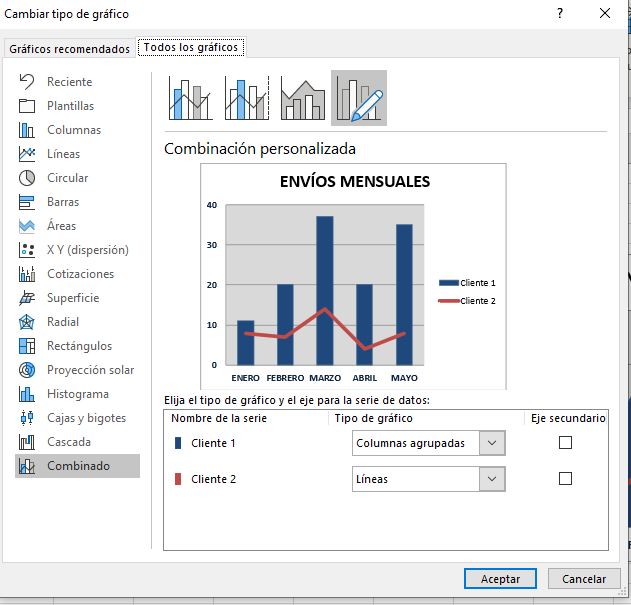Click the help question mark button
Screen dimensions: 631x605
(x=560, y=14)
